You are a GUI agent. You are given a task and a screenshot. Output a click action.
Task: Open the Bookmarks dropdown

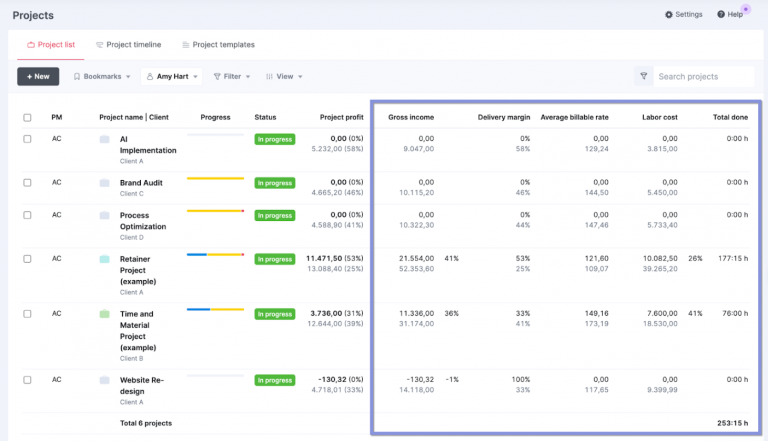(x=103, y=76)
